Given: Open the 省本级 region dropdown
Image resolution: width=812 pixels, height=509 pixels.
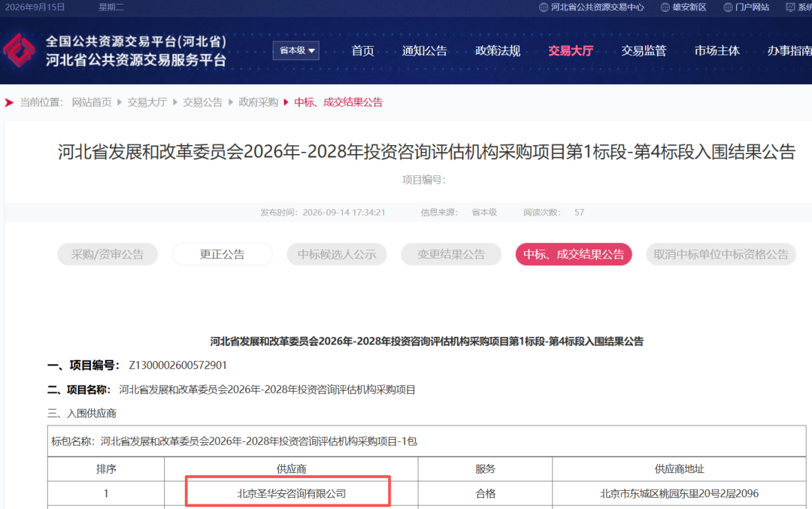Looking at the screenshot, I should coord(296,50).
